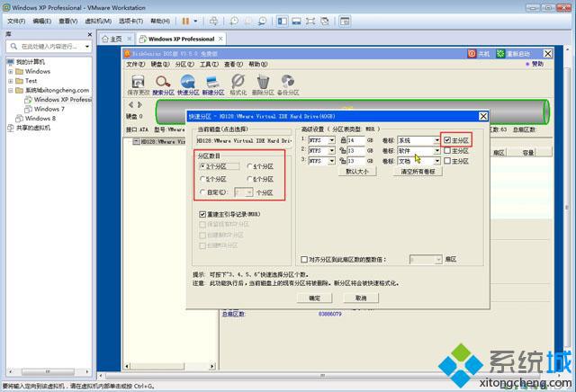Image resolution: width=576 pixels, height=392 pixels.
Task: Click the 关机 shutdown icon in DiskGenius title
Action: tap(472, 54)
